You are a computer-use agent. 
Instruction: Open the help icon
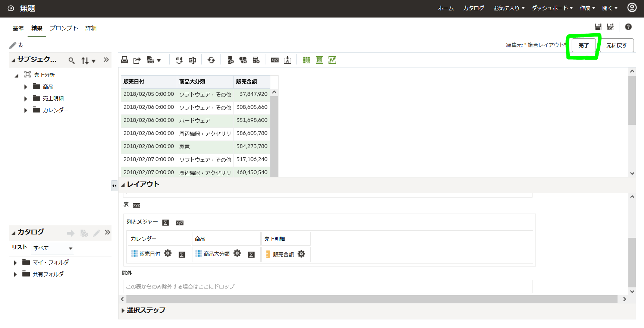(x=628, y=27)
